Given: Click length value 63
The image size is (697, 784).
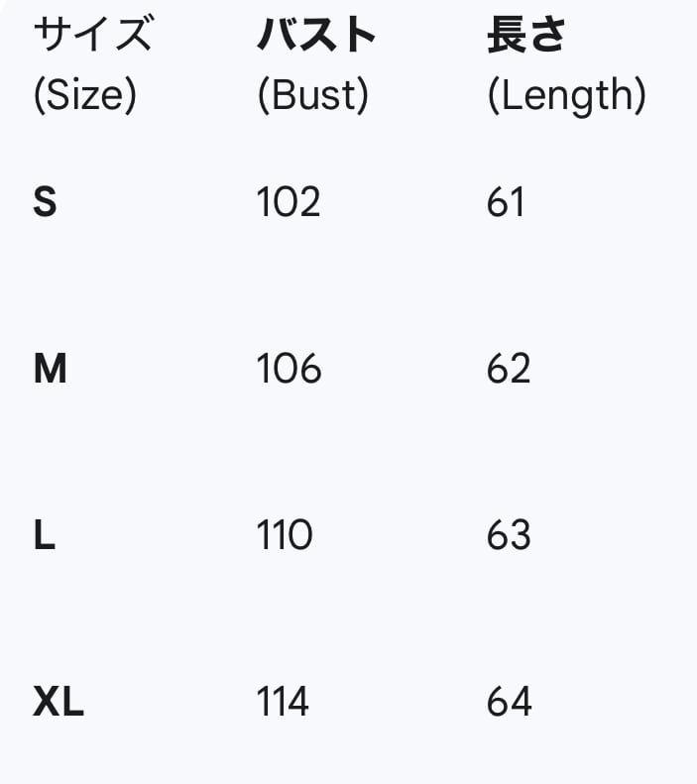Looking at the screenshot, I should 510,536.
